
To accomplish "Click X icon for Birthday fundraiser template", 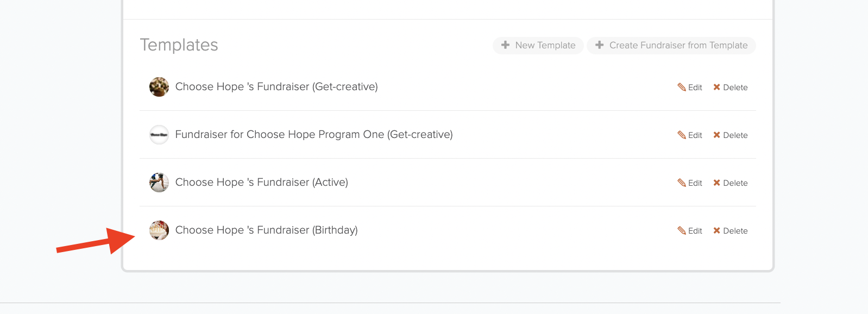I will (x=716, y=230).
